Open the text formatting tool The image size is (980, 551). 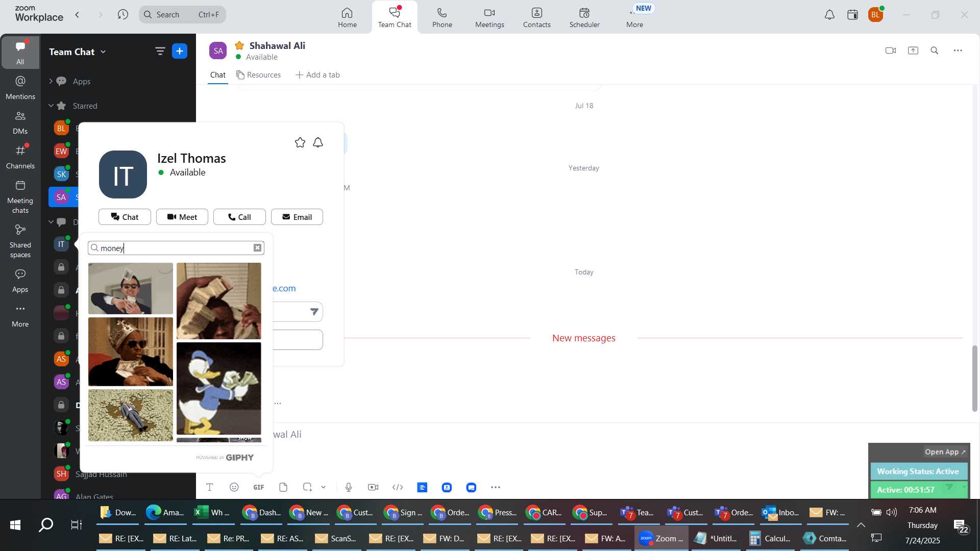pyautogui.click(x=210, y=487)
